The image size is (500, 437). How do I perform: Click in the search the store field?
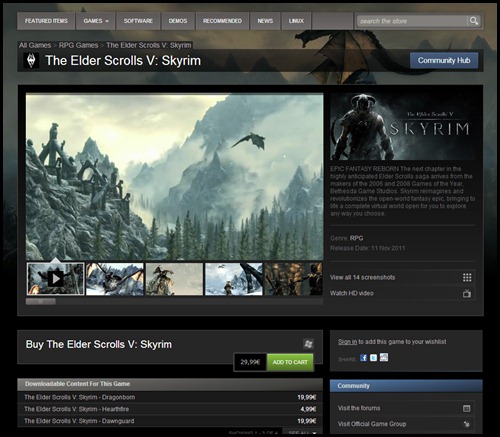pyautogui.click(x=412, y=21)
